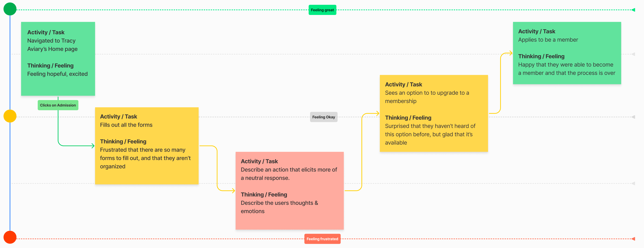Select the Feeling frustrated label

pos(322,239)
